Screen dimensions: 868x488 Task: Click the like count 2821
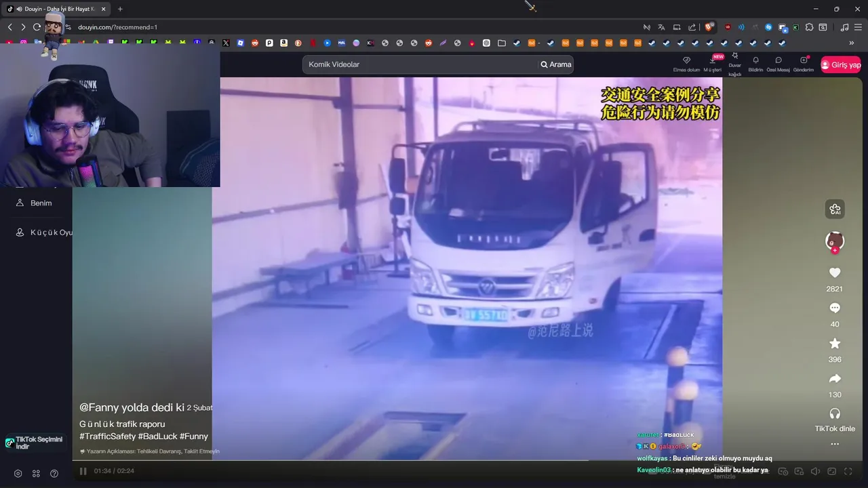tap(835, 289)
